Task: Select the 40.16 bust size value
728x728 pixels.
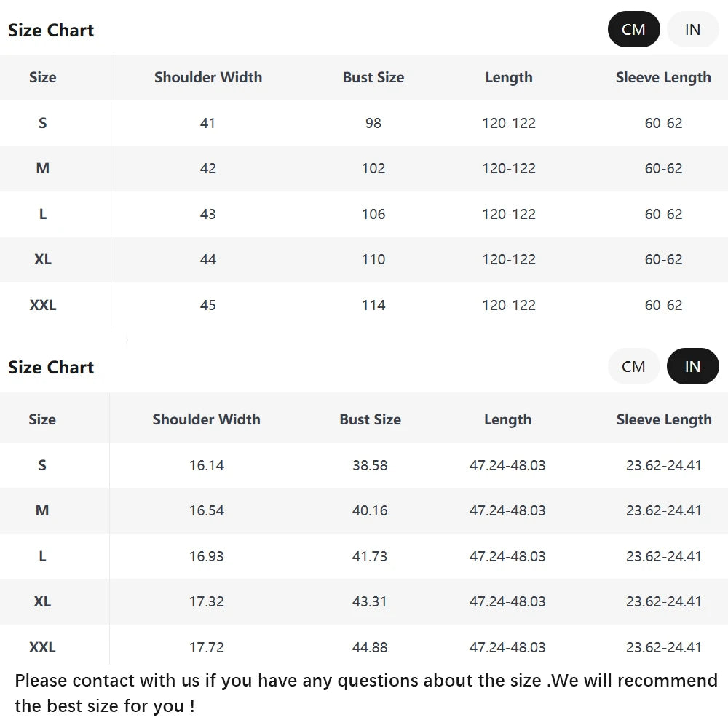Action: (x=370, y=510)
